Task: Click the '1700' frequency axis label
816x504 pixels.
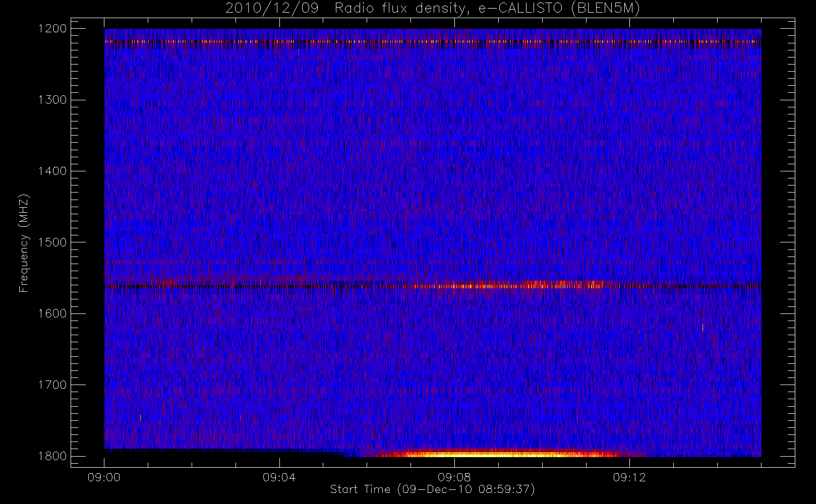Action: [52, 385]
